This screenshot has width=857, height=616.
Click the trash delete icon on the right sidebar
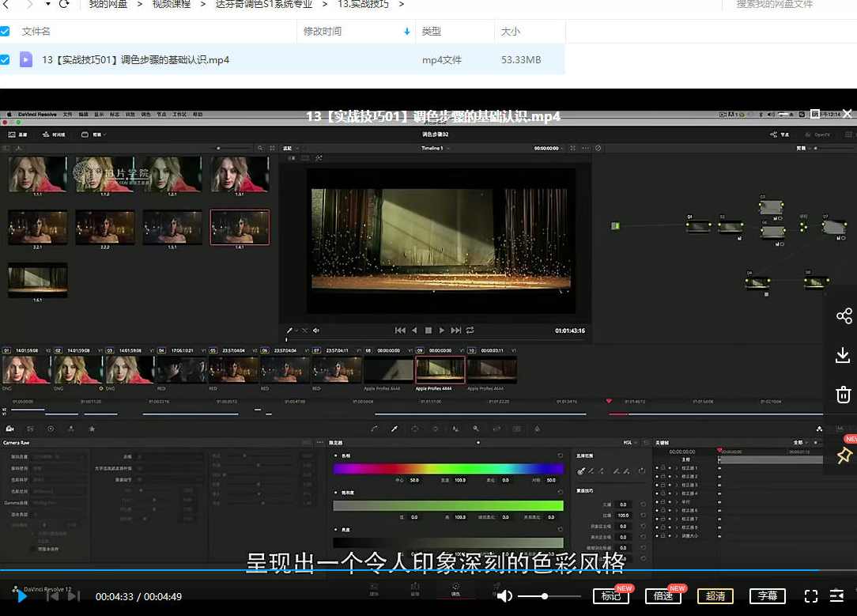[844, 395]
